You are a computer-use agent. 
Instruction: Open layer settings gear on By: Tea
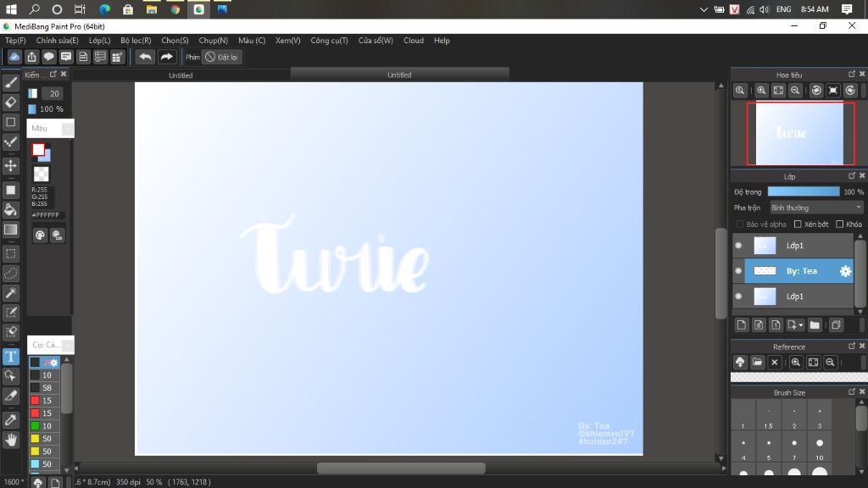tap(845, 271)
